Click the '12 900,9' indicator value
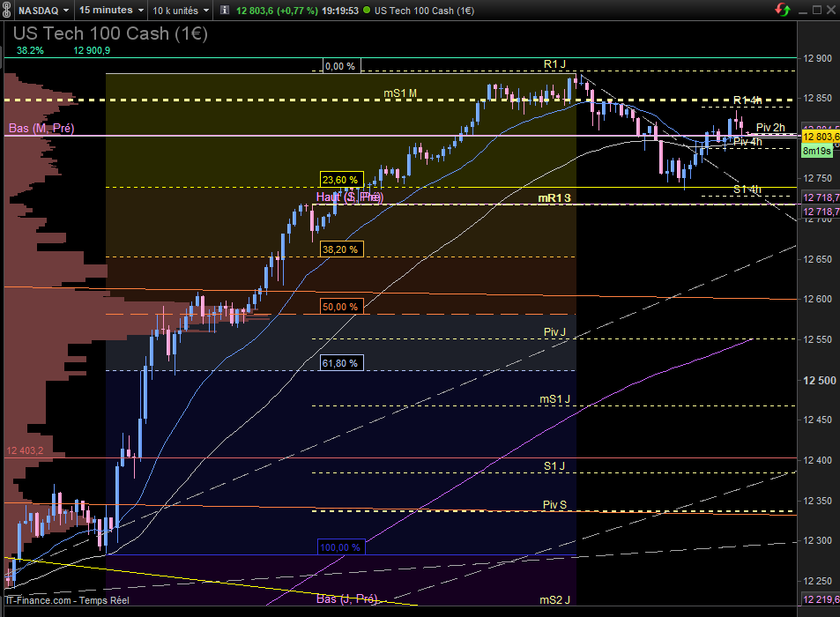This screenshot has height=617, width=840. [92, 50]
